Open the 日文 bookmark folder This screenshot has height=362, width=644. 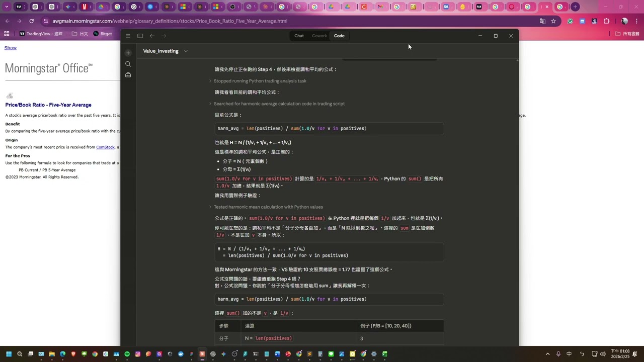80,34
